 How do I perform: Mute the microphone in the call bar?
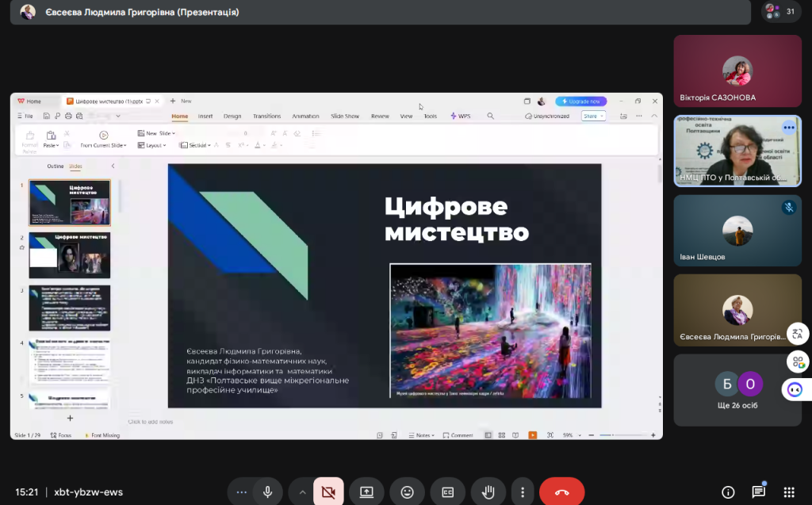pos(267,492)
